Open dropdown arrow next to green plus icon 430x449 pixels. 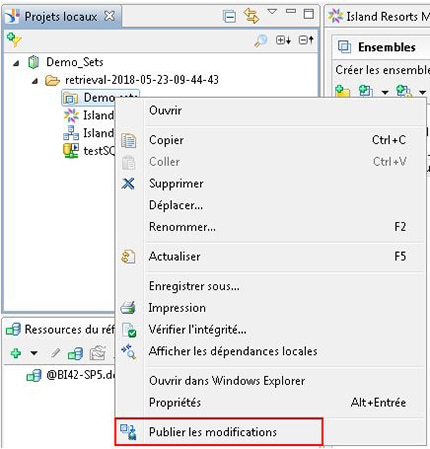tap(34, 353)
